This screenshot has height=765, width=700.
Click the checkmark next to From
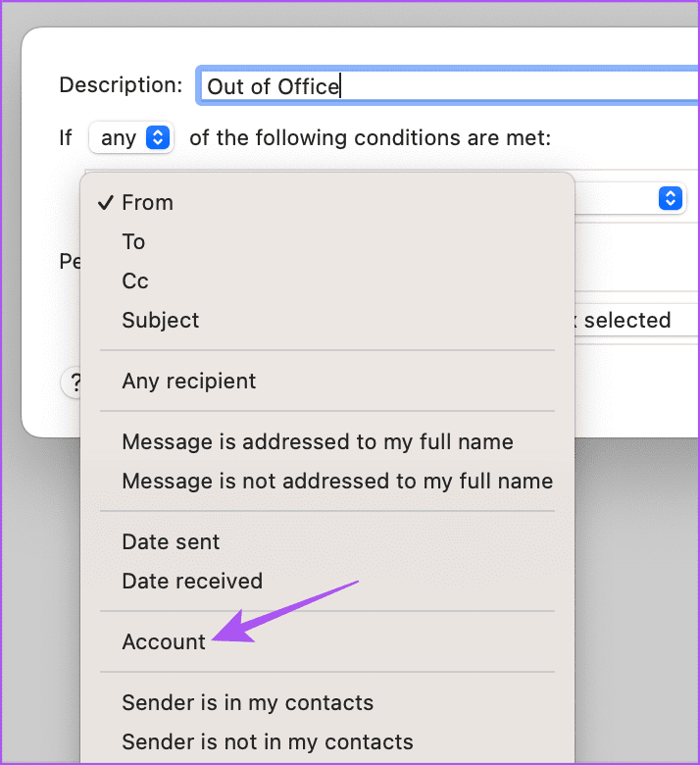[x=105, y=202]
